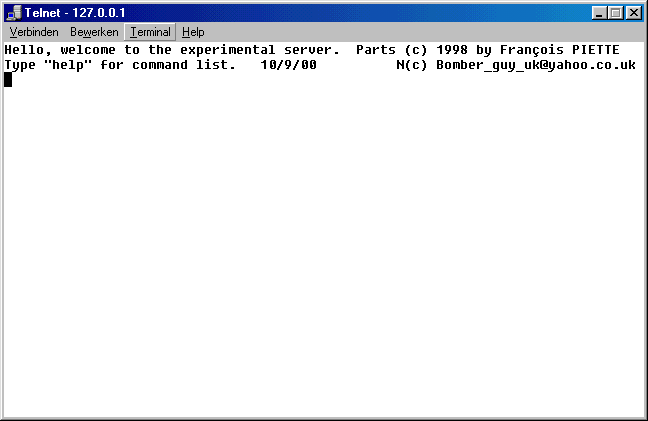Click the quoted "help" word in terminal

coord(68,65)
